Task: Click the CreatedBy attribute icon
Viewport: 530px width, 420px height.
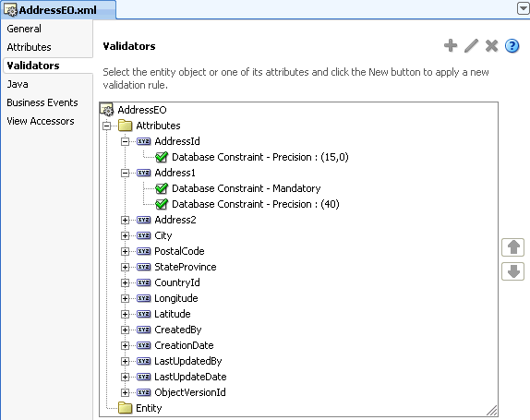Action: tap(144, 330)
